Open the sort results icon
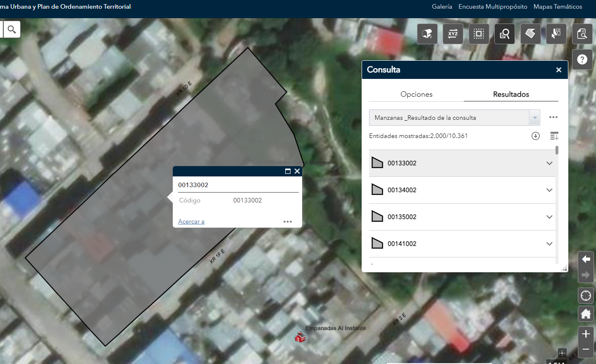 coord(554,136)
